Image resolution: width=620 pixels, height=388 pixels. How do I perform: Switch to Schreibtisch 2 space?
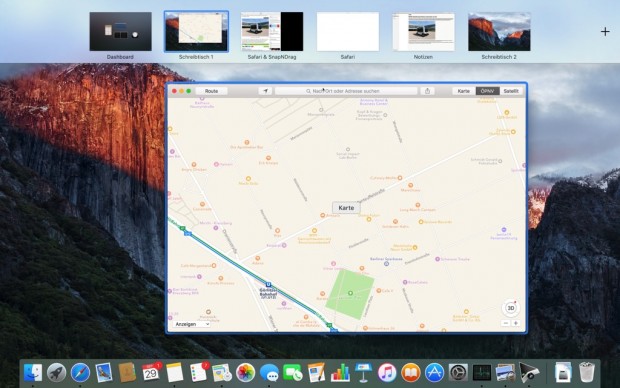pos(499,31)
